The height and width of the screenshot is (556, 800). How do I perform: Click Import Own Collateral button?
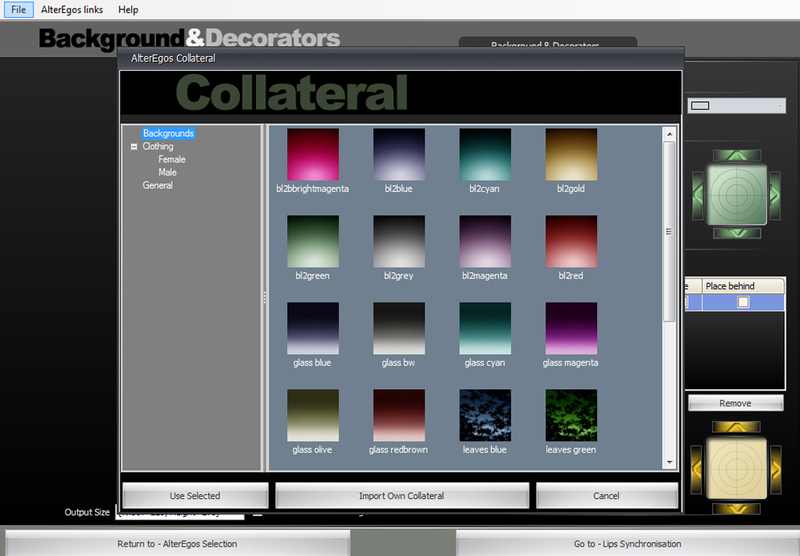[401, 496]
